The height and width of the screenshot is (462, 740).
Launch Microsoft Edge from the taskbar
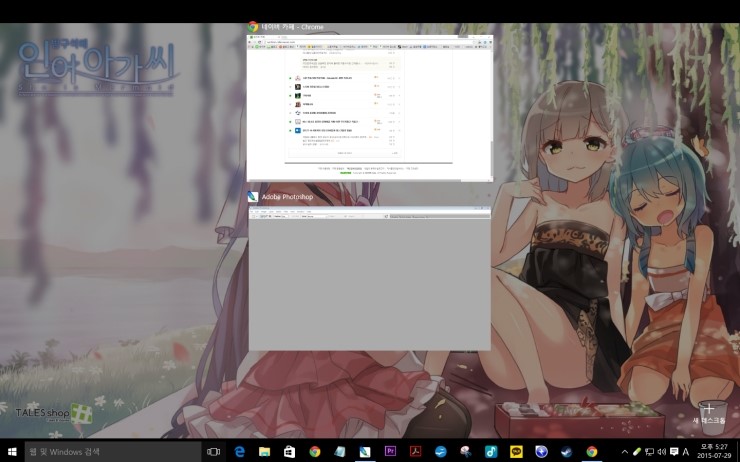(239, 452)
